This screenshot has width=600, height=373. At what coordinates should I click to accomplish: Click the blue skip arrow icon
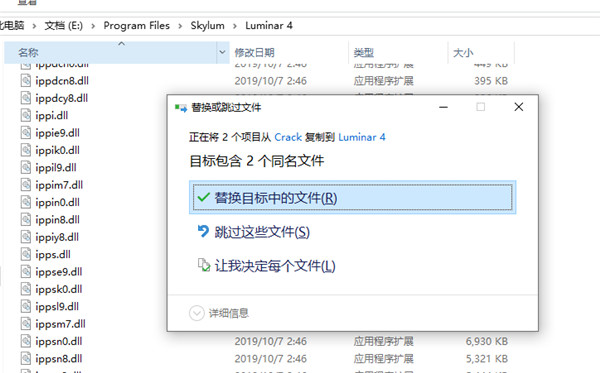[x=204, y=231]
